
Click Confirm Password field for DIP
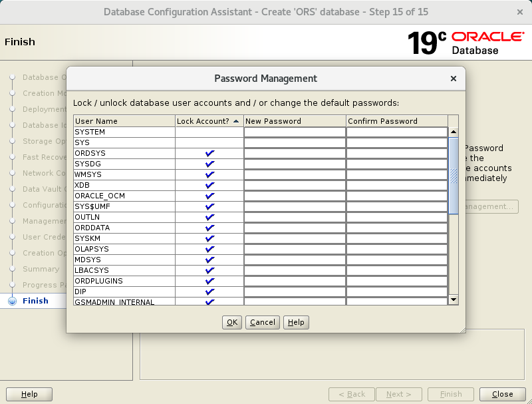pyautogui.click(x=397, y=292)
